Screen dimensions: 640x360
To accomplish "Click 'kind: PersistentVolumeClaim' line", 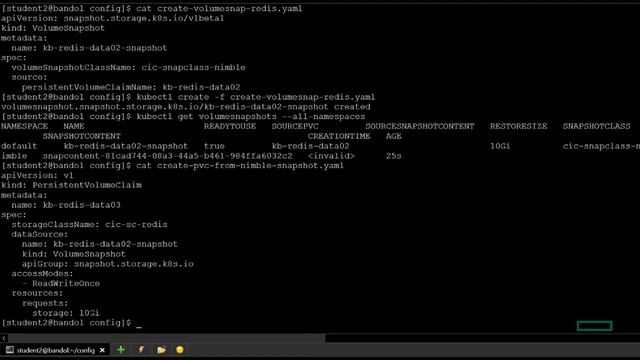I will pos(71,185).
